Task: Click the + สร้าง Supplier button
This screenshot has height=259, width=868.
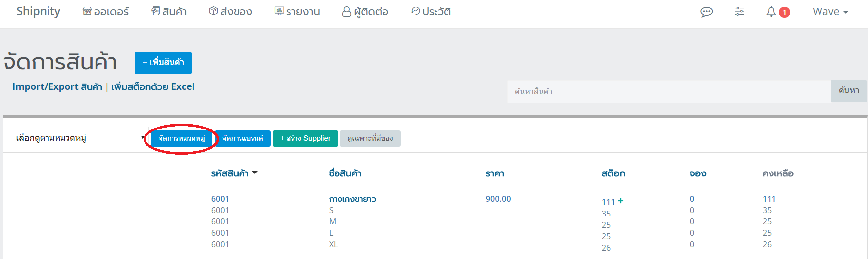Action: 305,138
